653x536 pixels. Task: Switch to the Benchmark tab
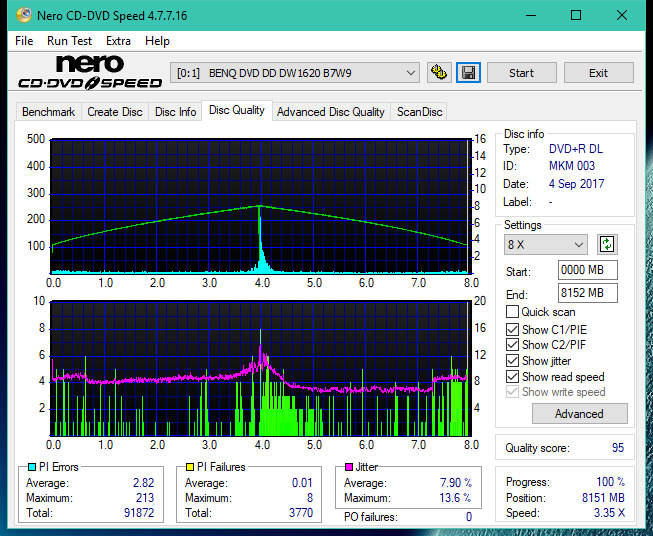click(x=49, y=112)
